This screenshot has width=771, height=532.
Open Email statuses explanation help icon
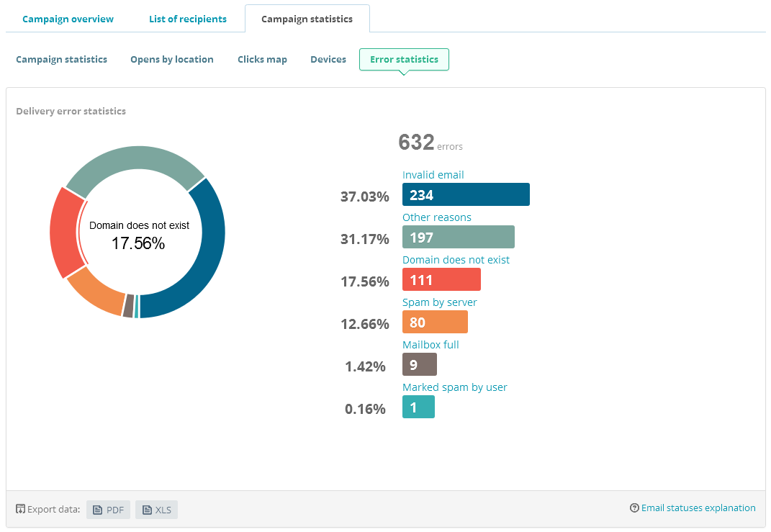point(634,508)
